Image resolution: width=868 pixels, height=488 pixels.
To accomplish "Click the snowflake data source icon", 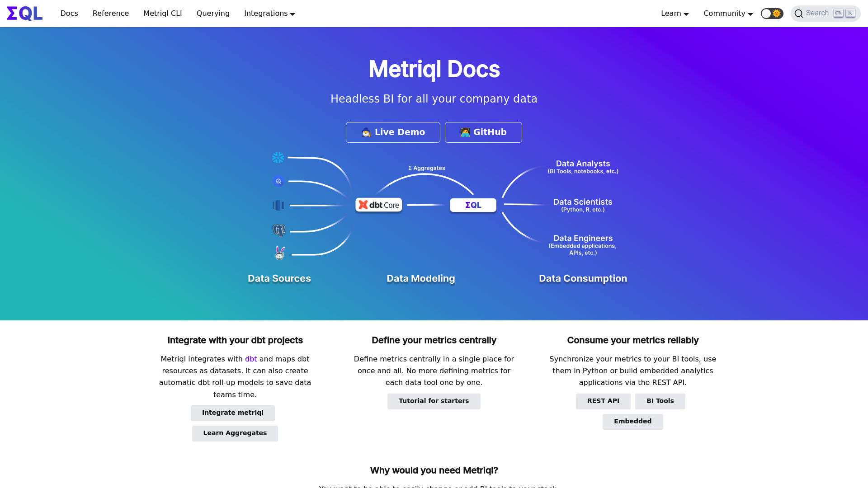I will [278, 157].
